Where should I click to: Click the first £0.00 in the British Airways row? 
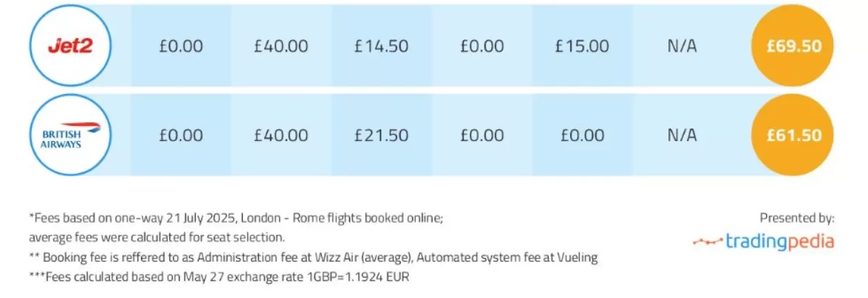click(180, 135)
